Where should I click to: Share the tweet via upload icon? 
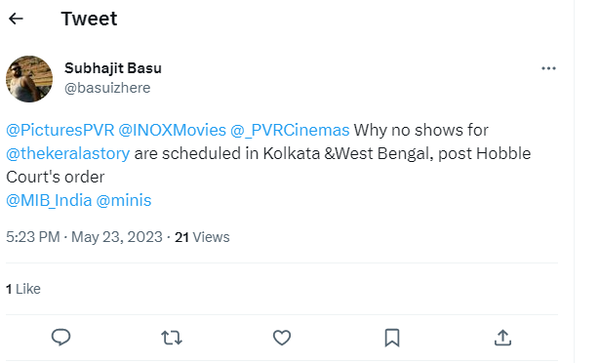[503, 338]
